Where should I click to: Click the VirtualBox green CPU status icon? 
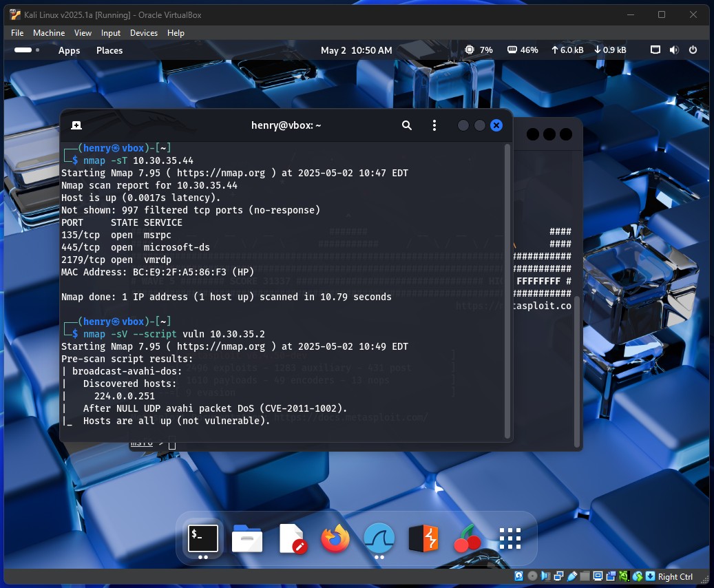tap(624, 576)
